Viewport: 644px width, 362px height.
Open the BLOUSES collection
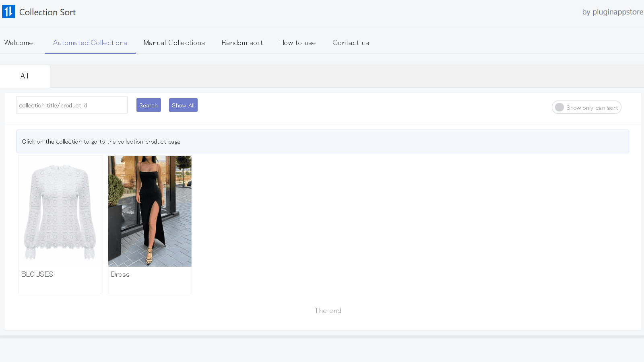click(x=60, y=211)
